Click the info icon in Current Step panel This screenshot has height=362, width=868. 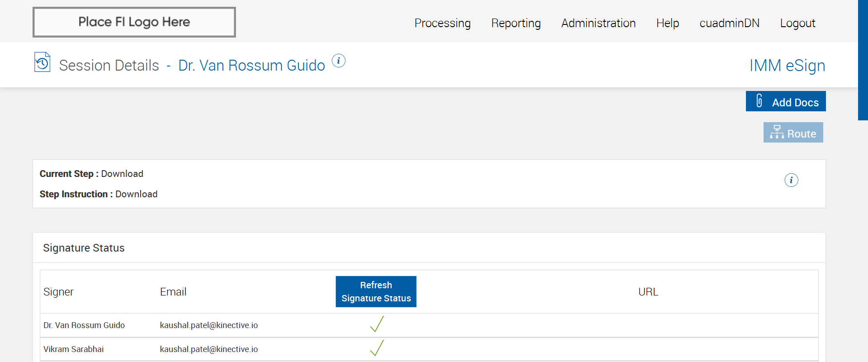(791, 180)
